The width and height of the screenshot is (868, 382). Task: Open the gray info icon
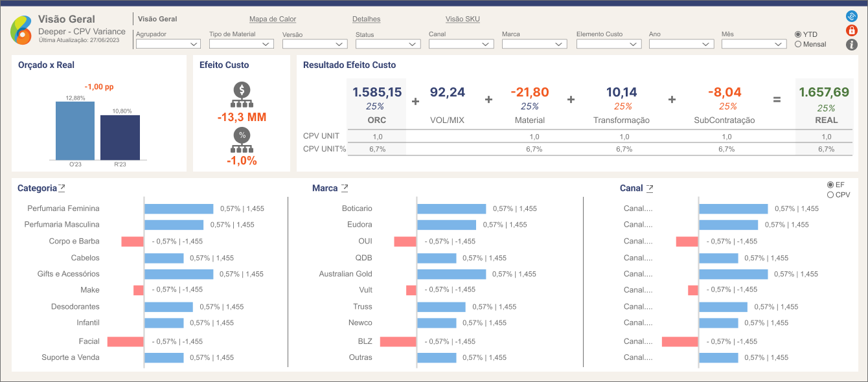(852, 45)
